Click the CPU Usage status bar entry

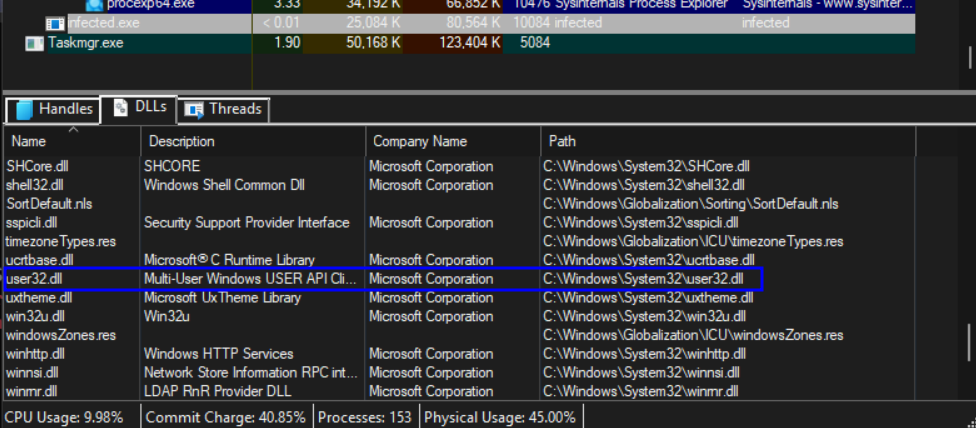pos(64,417)
